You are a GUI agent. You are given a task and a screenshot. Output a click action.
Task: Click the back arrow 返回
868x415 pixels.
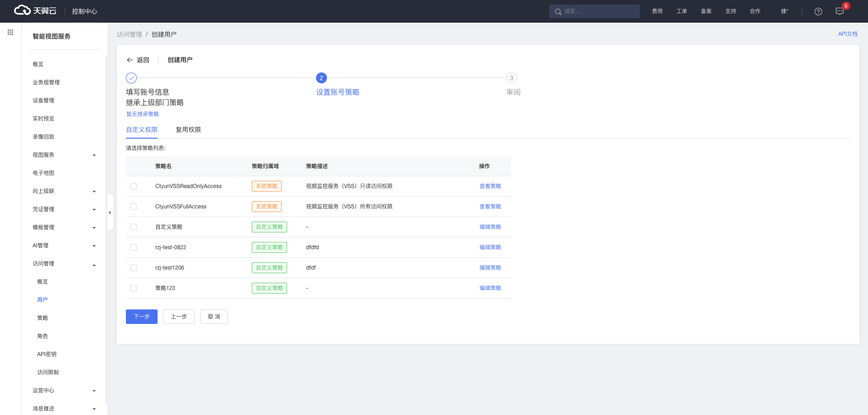(138, 60)
